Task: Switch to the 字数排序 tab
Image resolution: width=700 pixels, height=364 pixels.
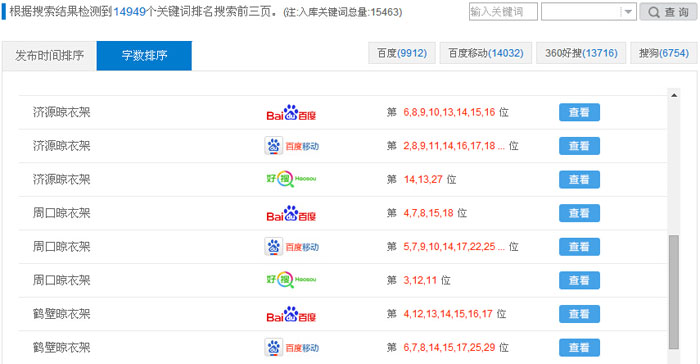Action: point(144,55)
